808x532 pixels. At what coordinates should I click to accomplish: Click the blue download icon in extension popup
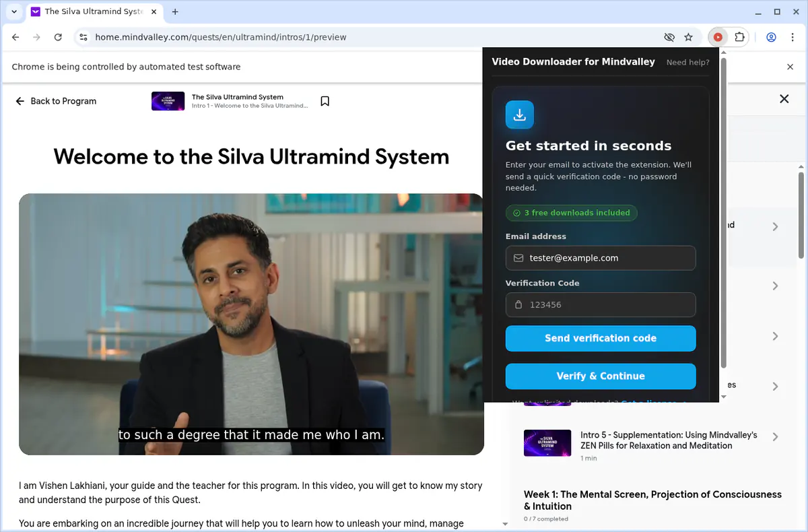(x=520, y=115)
